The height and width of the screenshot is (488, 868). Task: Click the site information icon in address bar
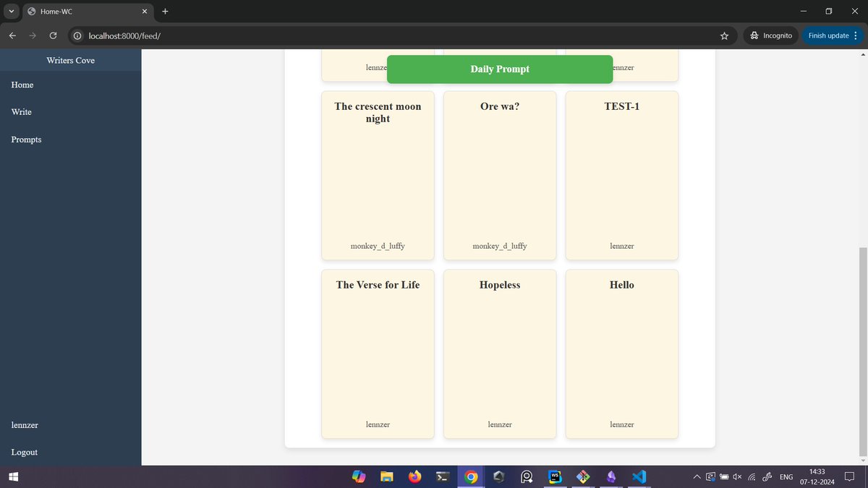(x=77, y=35)
